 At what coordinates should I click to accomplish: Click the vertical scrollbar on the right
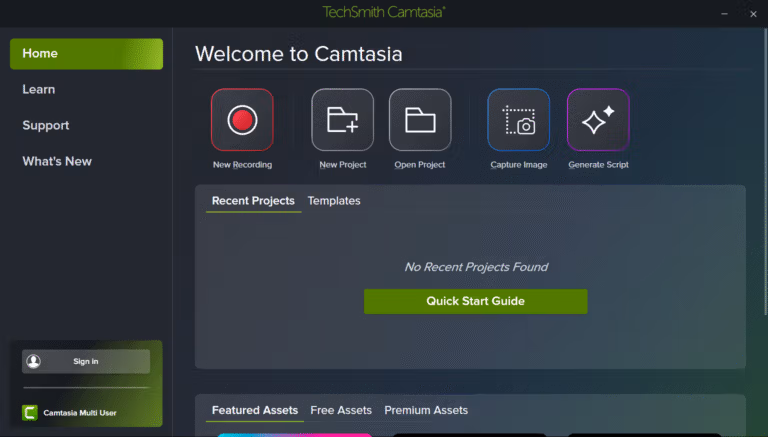tap(766, 171)
